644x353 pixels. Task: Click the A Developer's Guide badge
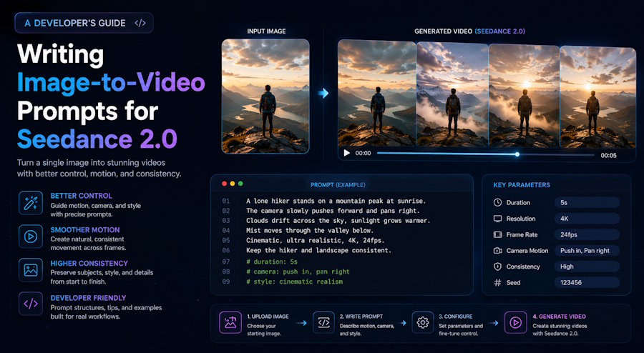coord(84,23)
